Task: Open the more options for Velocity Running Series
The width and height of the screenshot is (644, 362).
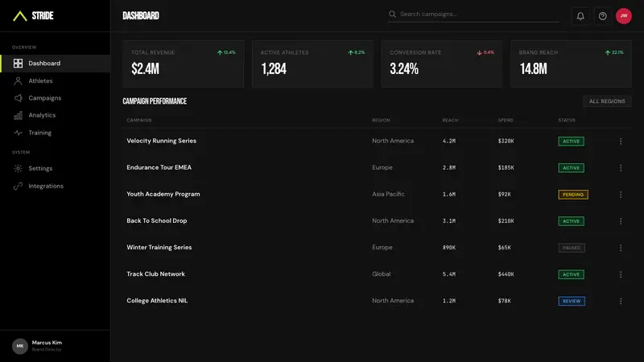Action: [x=621, y=142]
